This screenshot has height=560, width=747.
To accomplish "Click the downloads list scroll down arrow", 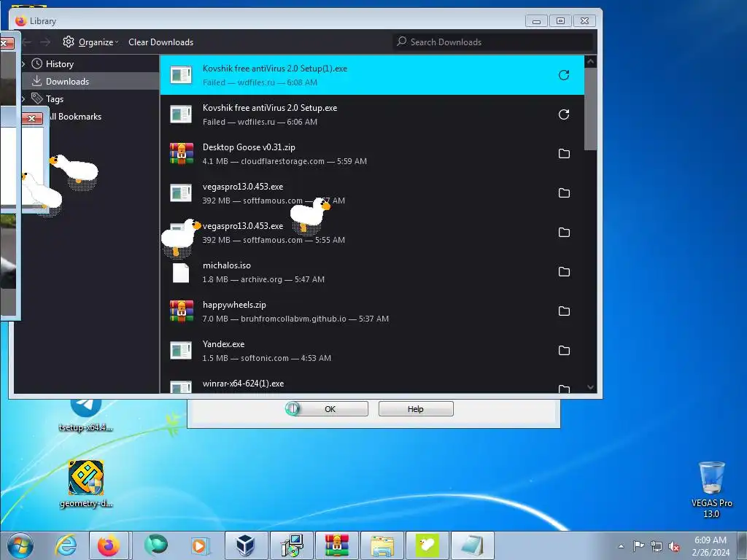I will pyautogui.click(x=591, y=387).
